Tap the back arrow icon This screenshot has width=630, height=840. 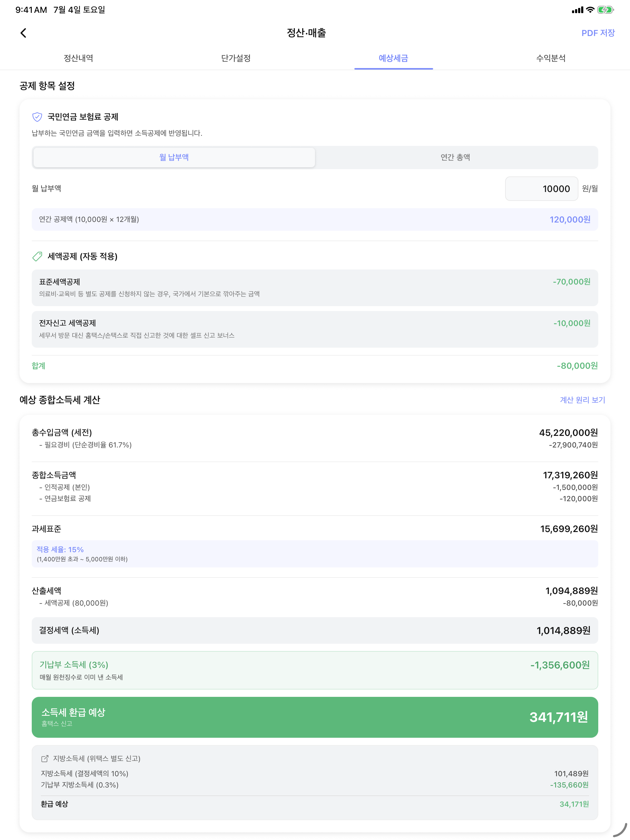23,33
